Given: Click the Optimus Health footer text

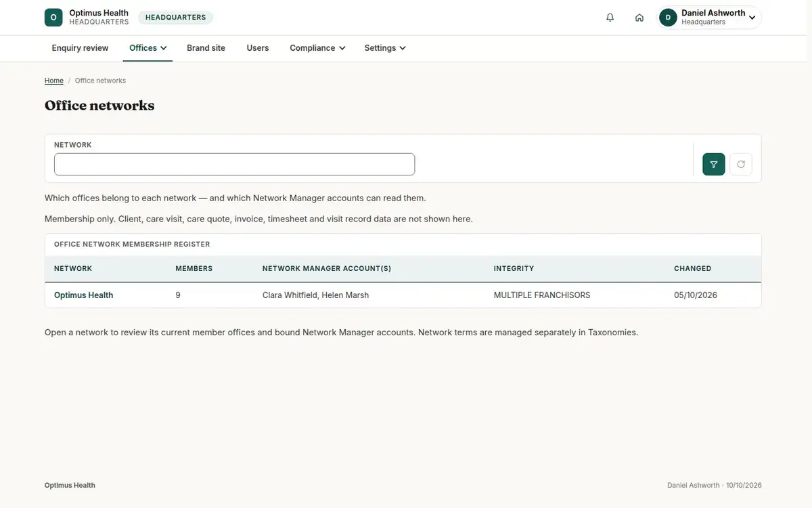Looking at the screenshot, I should [x=70, y=486].
